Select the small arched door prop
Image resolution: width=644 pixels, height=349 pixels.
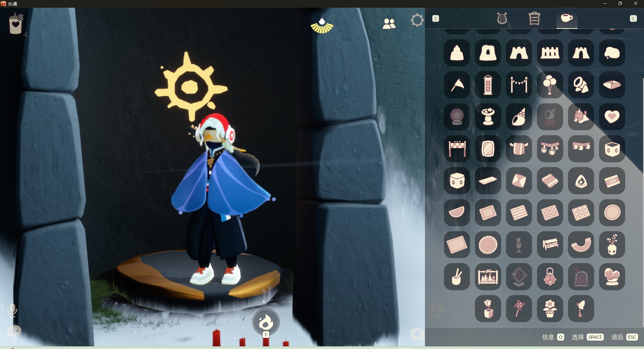click(x=581, y=277)
